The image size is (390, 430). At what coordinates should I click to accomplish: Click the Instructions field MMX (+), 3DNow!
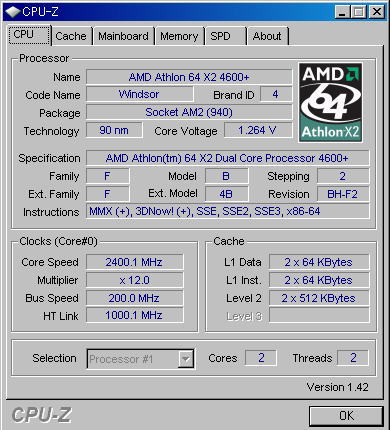click(x=227, y=211)
